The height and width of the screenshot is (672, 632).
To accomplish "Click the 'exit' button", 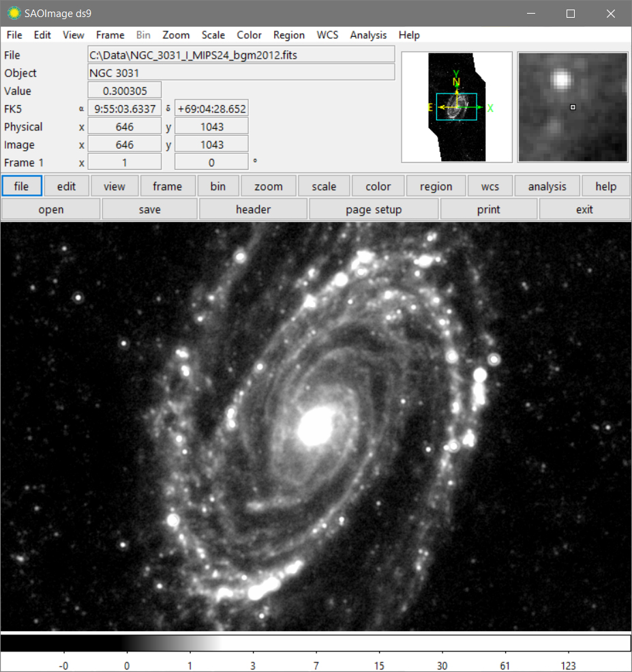I will [584, 209].
